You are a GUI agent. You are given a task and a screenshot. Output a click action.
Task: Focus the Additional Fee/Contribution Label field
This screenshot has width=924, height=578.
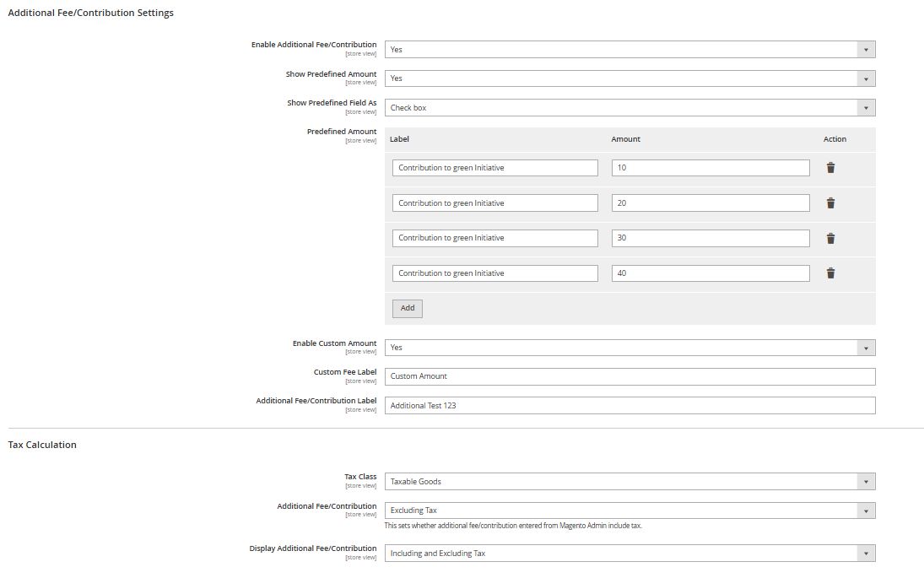point(630,406)
